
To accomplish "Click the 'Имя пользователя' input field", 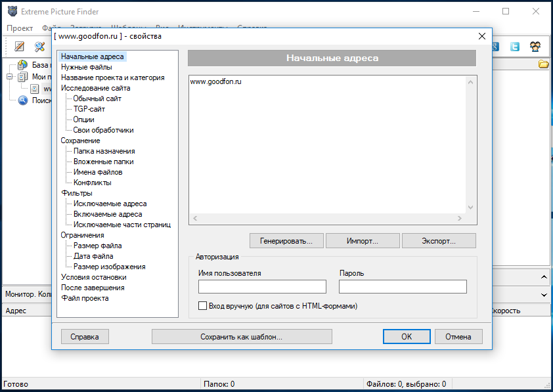I will (262, 286).
